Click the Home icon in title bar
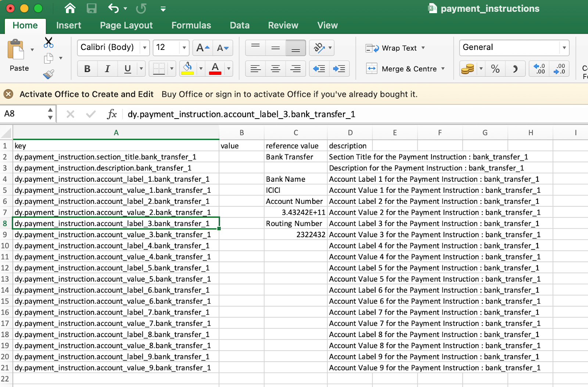 70,8
